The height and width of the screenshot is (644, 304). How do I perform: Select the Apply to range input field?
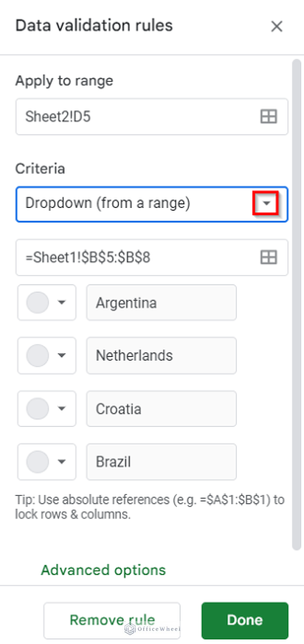119,117
